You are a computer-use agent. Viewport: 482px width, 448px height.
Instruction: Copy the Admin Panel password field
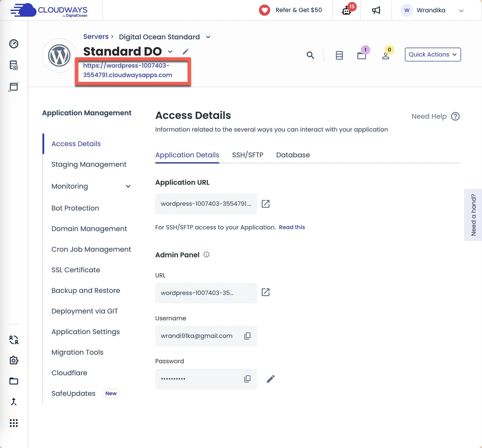247,379
